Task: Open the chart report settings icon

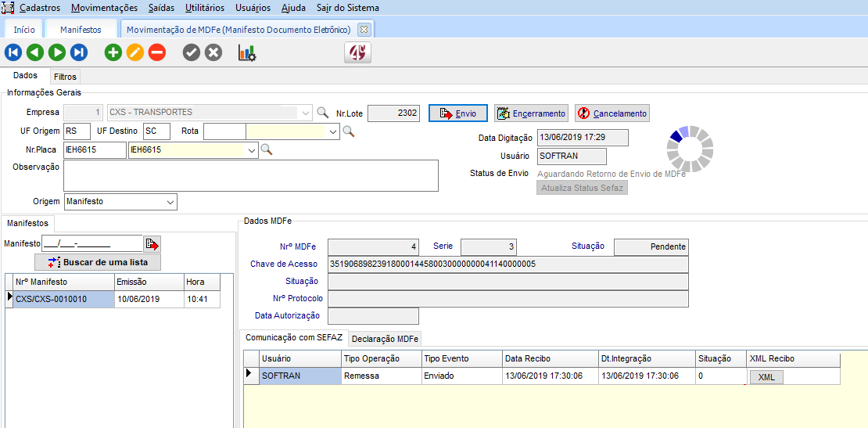Action: 247,52
